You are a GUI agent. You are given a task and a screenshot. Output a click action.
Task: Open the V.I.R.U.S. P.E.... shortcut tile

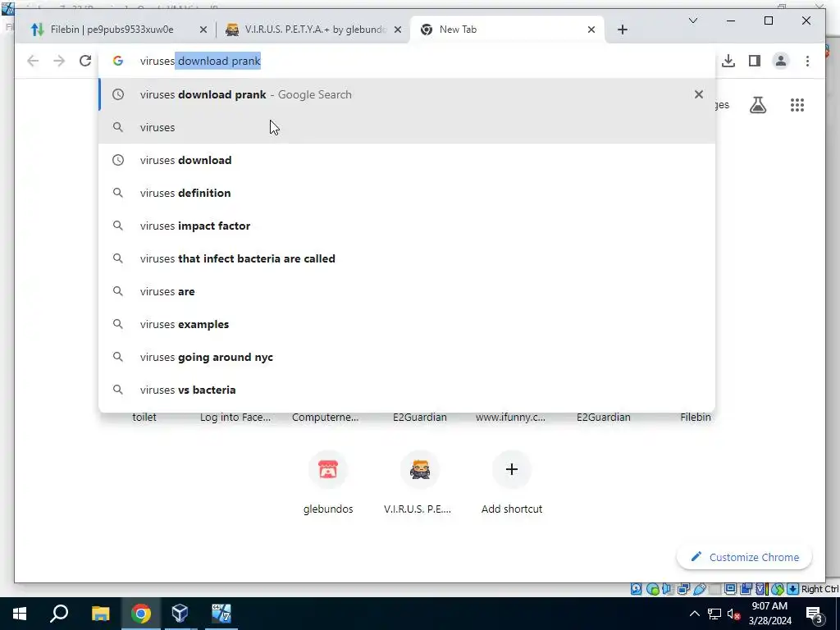pyautogui.click(x=419, y=482)
